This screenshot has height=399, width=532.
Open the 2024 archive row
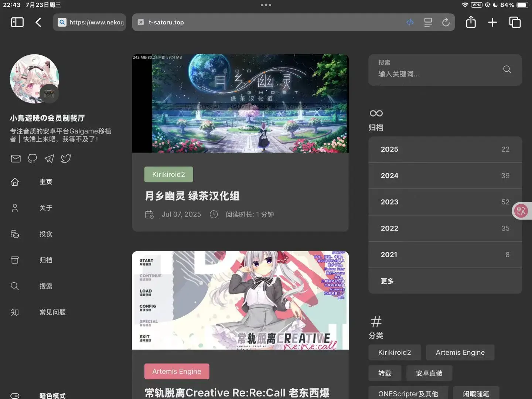pos(445,175)
